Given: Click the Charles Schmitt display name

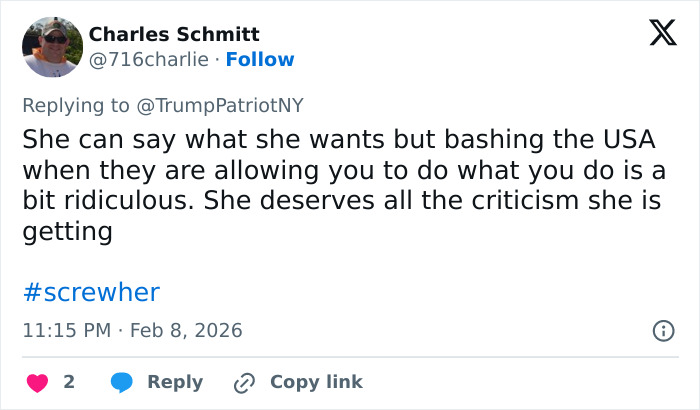Looking at the screenshot, I should point(174,34).
